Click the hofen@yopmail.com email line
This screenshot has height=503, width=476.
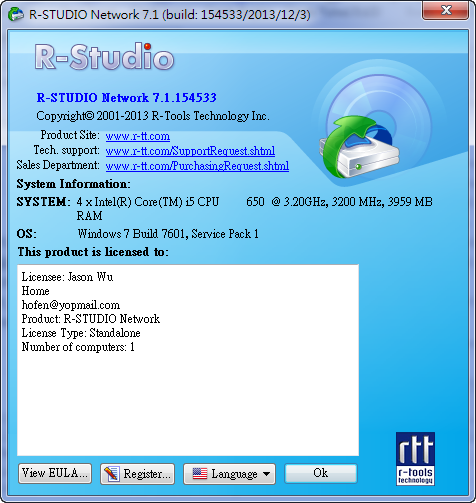coord(71,305)
